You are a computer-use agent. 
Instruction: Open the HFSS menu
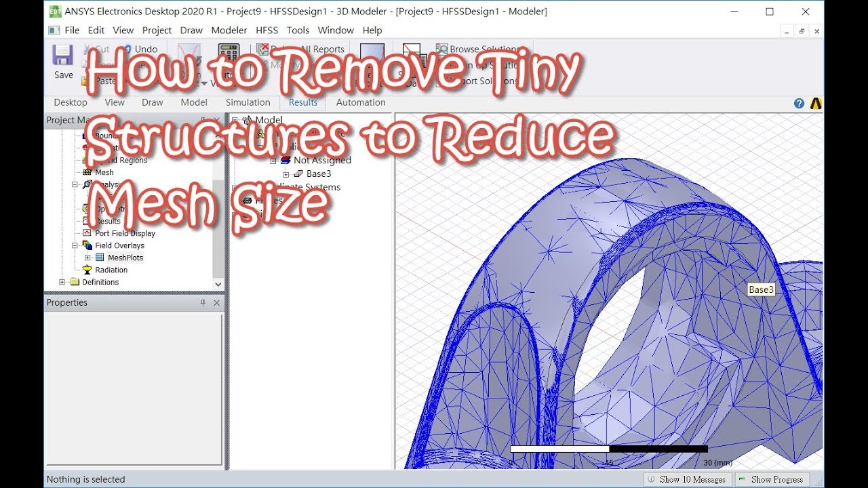[x=267, y=30]
